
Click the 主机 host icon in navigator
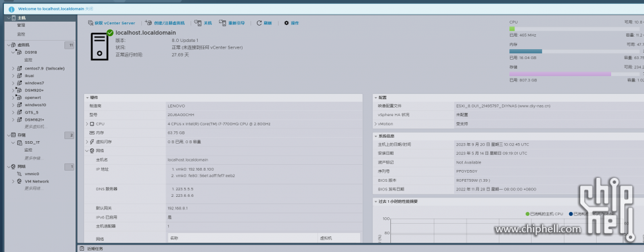coord(14,18)
